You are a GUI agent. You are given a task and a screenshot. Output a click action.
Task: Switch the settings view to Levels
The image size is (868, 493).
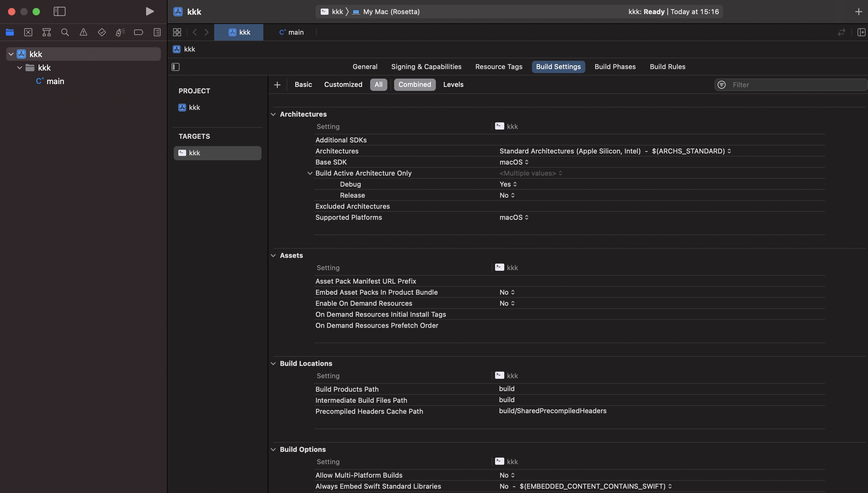pos(453,85)
